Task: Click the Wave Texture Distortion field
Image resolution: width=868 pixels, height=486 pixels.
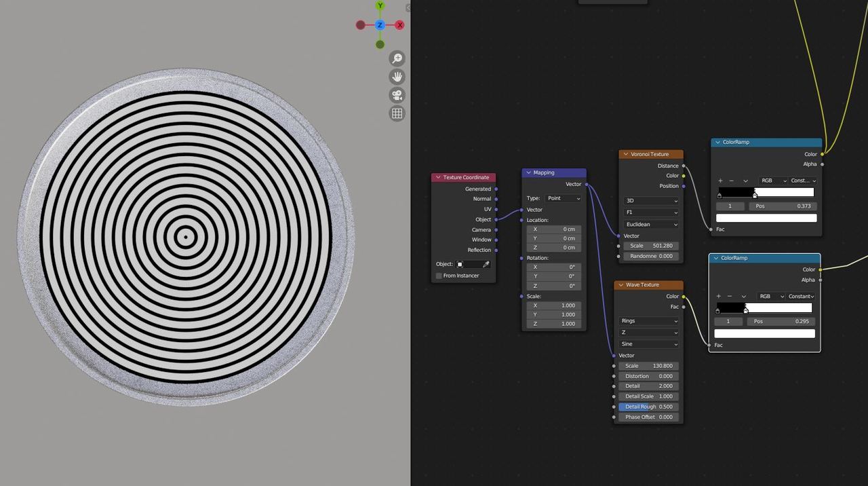Action: 648,376
